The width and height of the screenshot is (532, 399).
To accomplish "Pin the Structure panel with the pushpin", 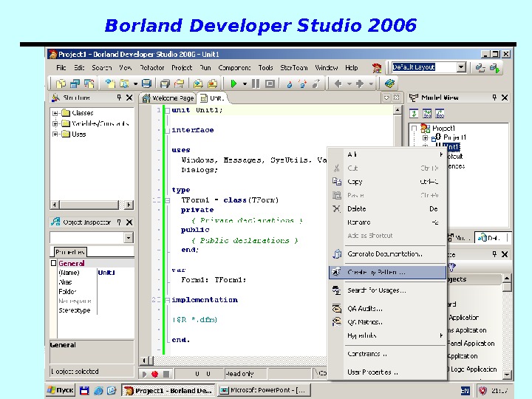I will pyautogui.click(x=119, y=98).
